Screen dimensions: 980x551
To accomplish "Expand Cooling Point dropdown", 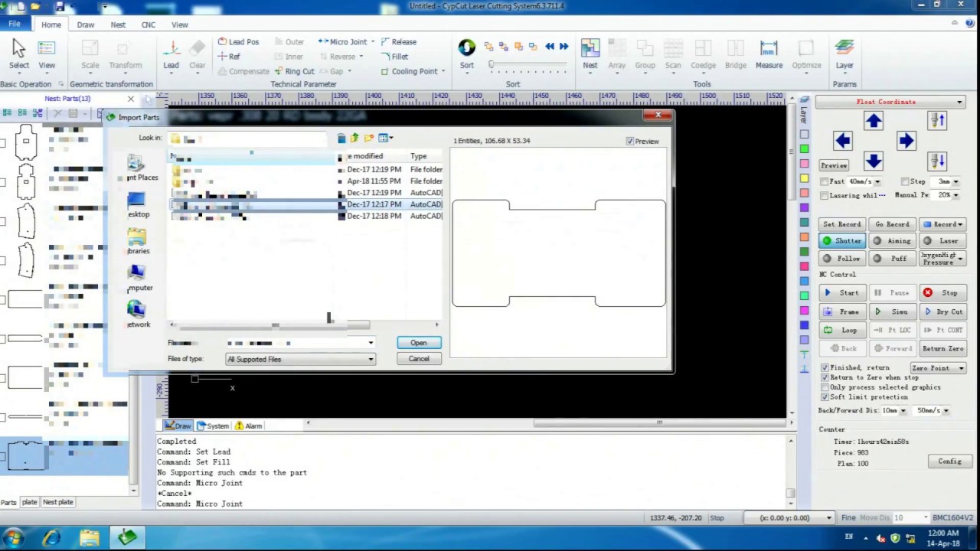I will pyautogui.click(x=443, y=71).
